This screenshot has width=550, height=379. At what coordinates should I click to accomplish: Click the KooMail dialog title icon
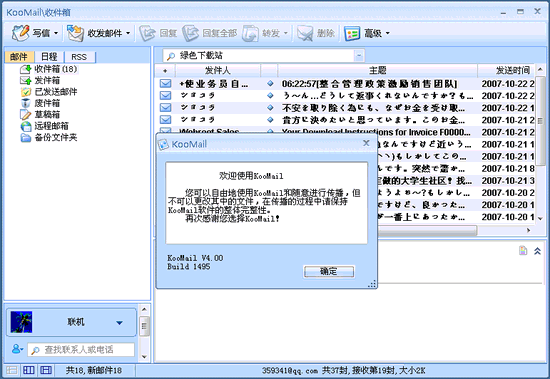(x=163, y=144)
